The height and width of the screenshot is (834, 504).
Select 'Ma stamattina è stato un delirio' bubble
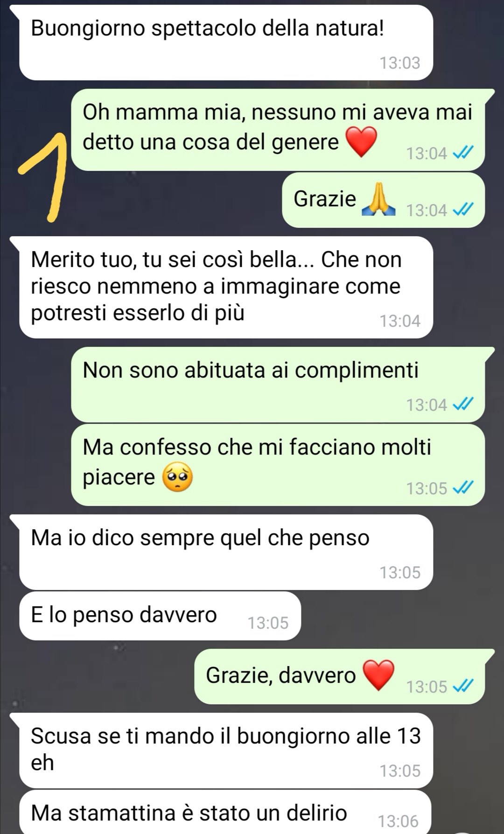click(225, 812)
